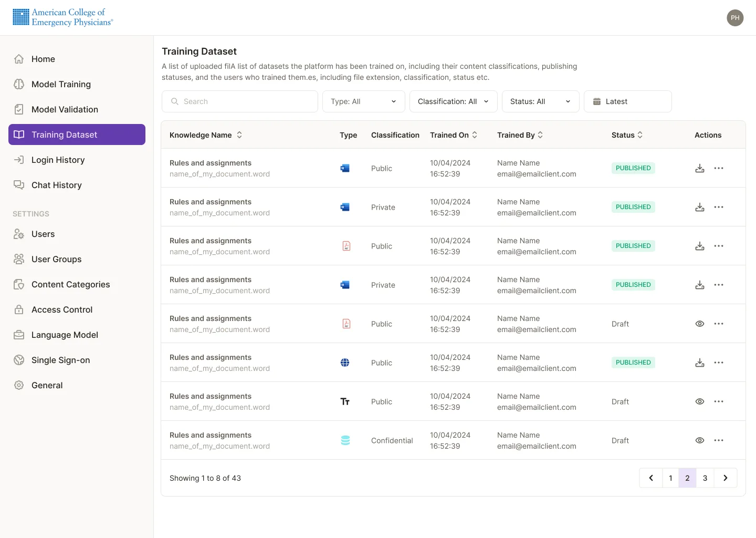Click the next page arrow
The height and width of the screenshot is (538, 756).
click(726, 478)
